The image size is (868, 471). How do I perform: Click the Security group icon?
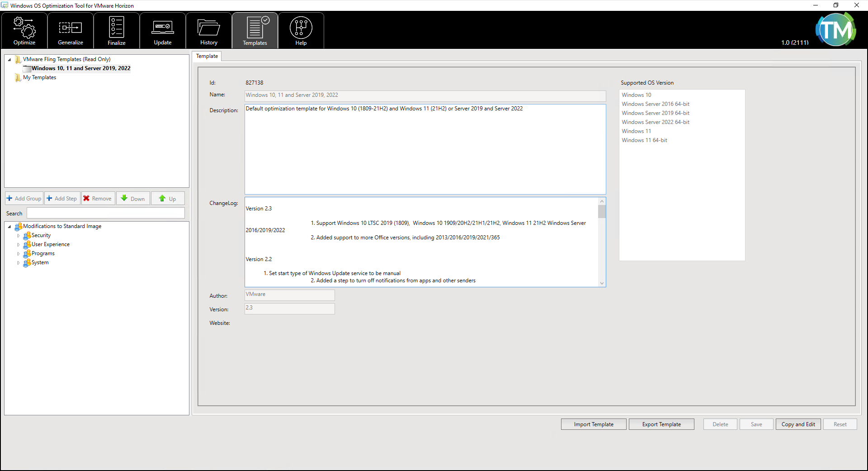[27, 235]
